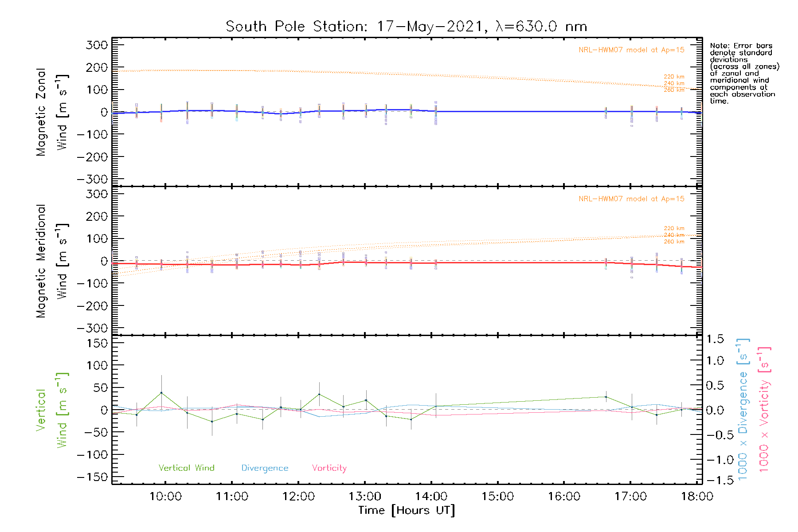Screen dimensions: 798x532
Task: Select the 10:00 time axis tick label
Action: 165,496
